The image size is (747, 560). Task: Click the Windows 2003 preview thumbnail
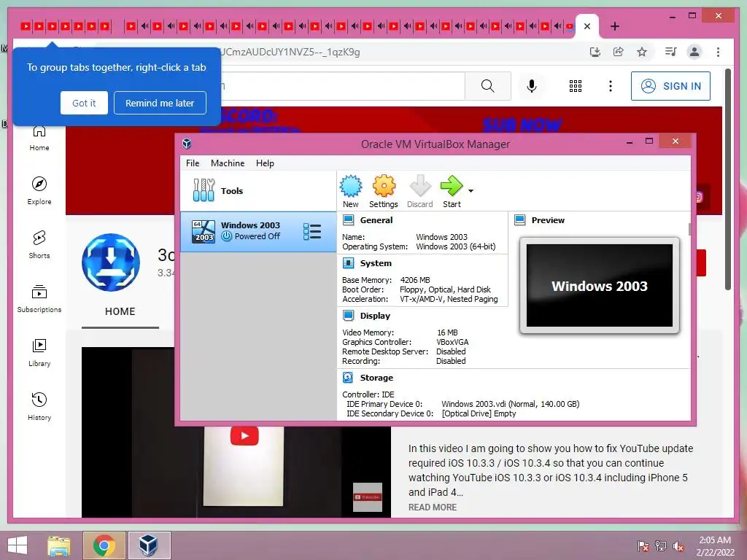click(600, 285)
